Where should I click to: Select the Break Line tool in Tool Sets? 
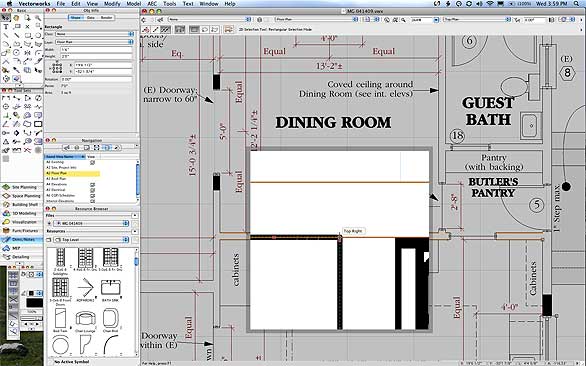click(x=38, y=107)
